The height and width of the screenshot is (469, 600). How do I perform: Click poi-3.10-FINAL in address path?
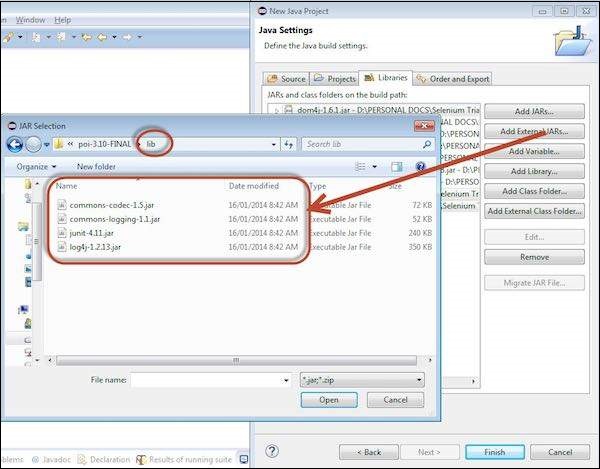(x=104, y=144)
